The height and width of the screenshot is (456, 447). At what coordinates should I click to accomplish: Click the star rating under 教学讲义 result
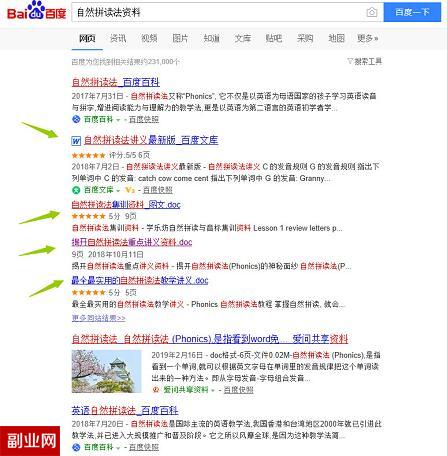tap(88, 293)
